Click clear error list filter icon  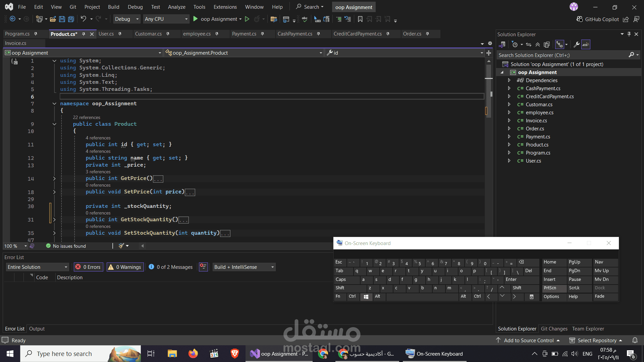click(203, 267)
